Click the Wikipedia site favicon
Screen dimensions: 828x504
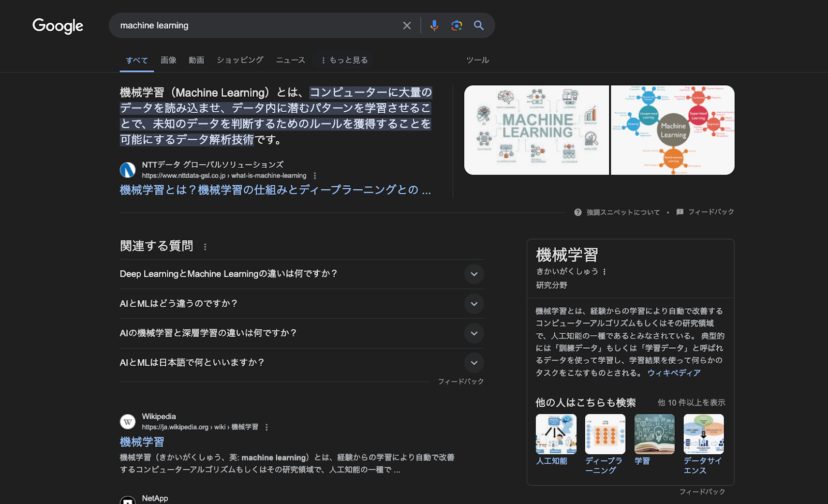click(128, 422)
